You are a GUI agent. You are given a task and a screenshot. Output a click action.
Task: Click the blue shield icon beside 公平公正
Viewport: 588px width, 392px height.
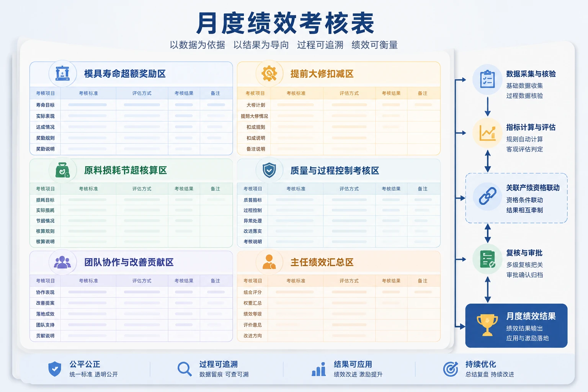[55, 369]
